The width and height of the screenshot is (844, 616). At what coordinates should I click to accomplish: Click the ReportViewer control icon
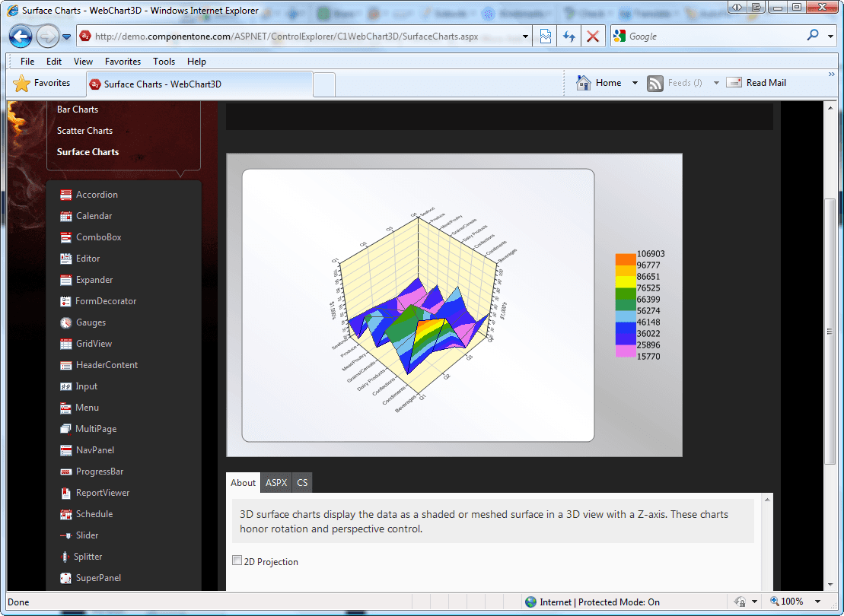pos(65,493)
